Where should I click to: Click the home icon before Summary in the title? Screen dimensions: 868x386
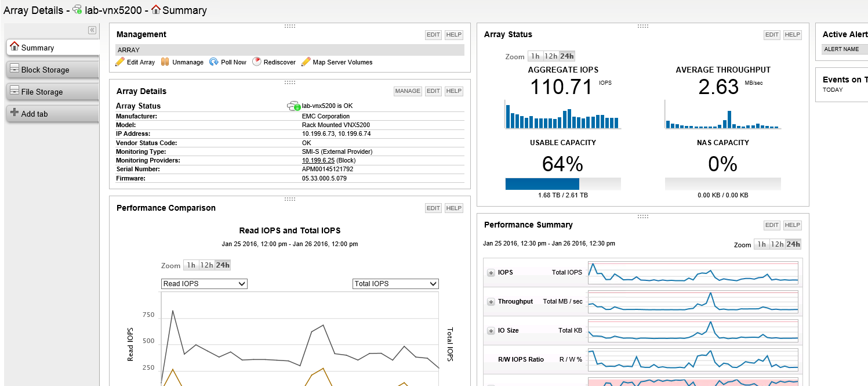click(155, 9)
